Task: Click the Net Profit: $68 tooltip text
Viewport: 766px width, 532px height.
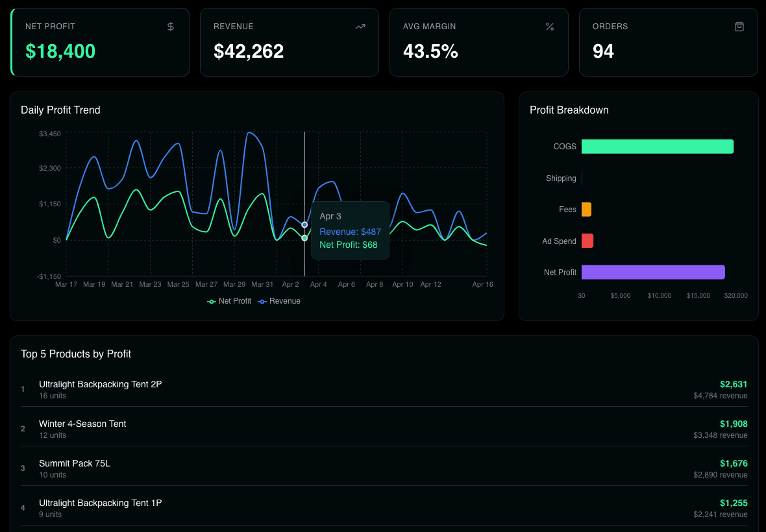Action: click(349, 245)
